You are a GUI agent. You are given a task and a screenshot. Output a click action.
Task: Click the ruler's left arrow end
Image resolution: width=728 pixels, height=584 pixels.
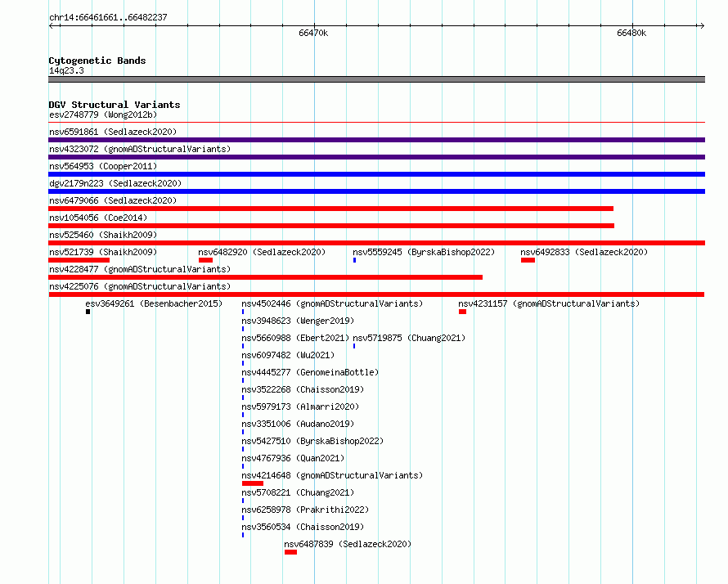click(52, 25)
